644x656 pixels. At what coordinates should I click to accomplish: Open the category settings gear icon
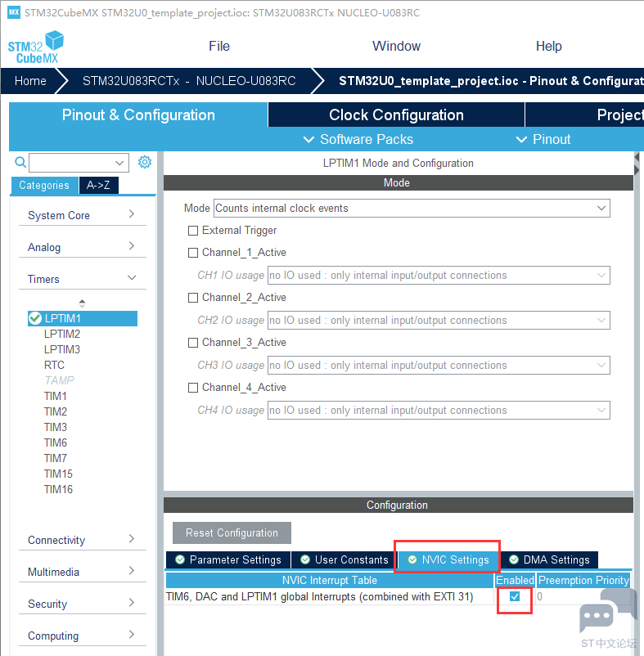(145, 162)
